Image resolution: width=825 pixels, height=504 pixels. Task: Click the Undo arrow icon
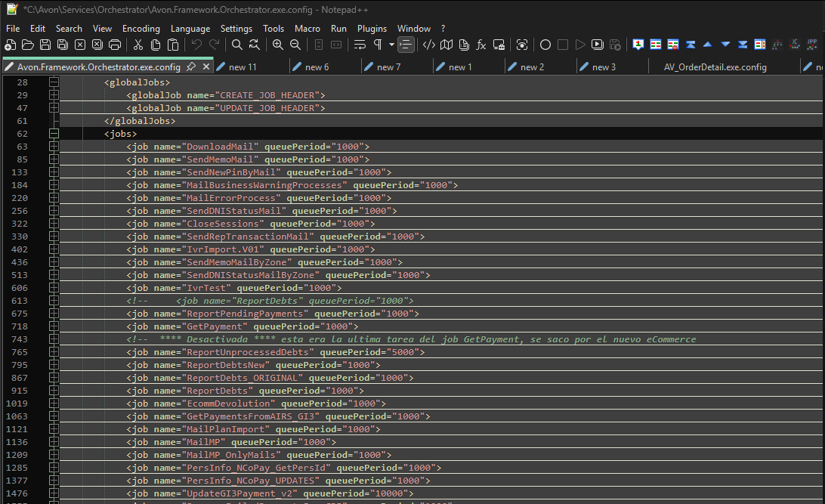pyautogui.click(x=196, y=45)
